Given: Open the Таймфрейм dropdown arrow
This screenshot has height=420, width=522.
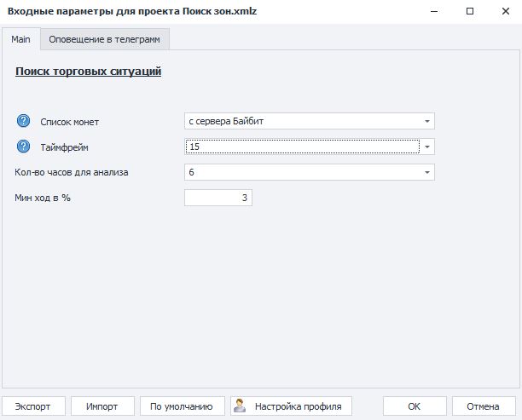Looking at the screenshot, I should 427,147.
